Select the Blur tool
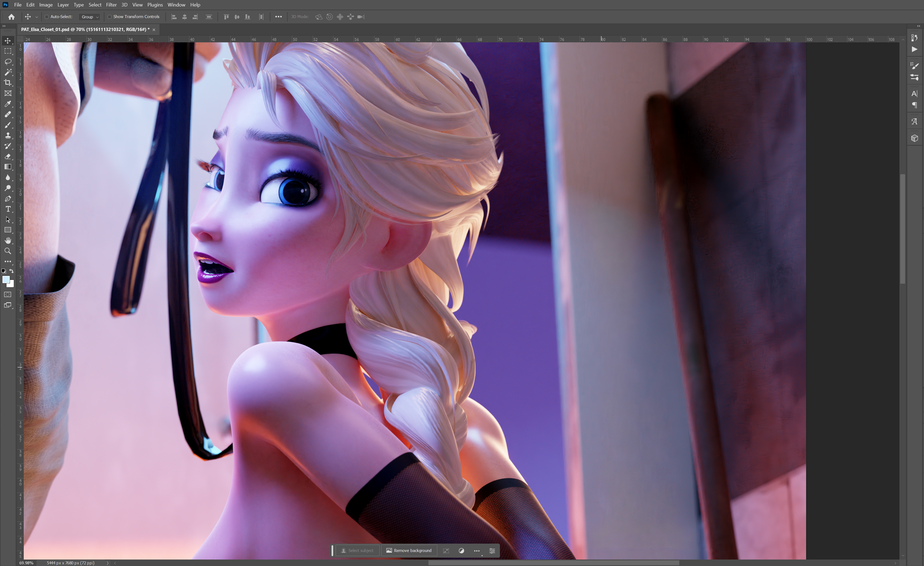This screenshot has width=924, height=566. pos(8,177)
